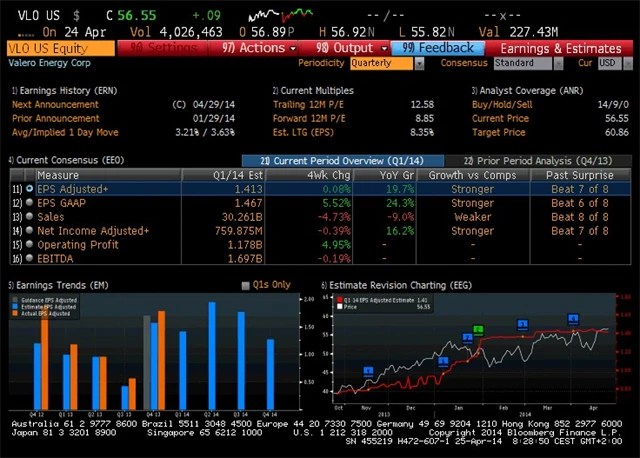This screenshot has width=640, height=458.
Task: Change currency via the Cur USD dropdown
Action: point(609,63)
